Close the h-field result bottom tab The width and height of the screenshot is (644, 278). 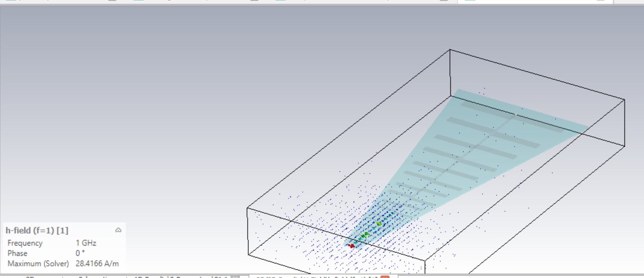tap(385, 277)
